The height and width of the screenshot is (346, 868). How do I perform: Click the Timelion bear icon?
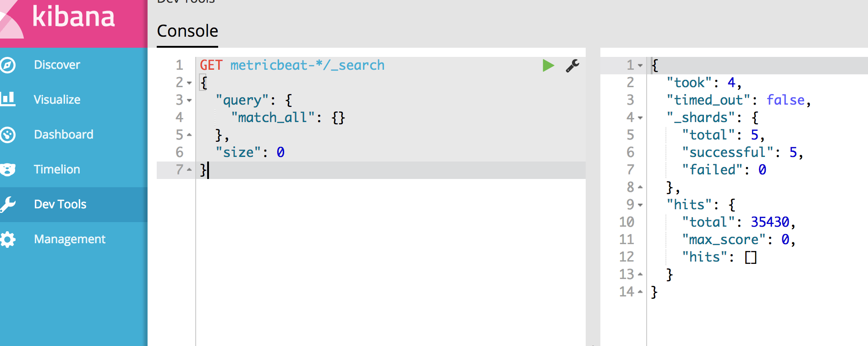[x=8, y=169]
